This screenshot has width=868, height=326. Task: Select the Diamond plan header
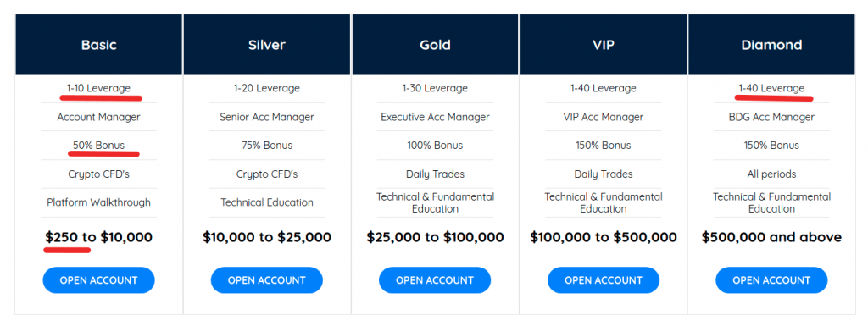click(x=771, y=45)
